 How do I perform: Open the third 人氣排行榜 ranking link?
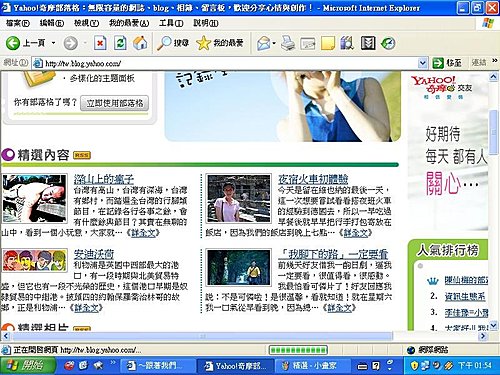467,313
